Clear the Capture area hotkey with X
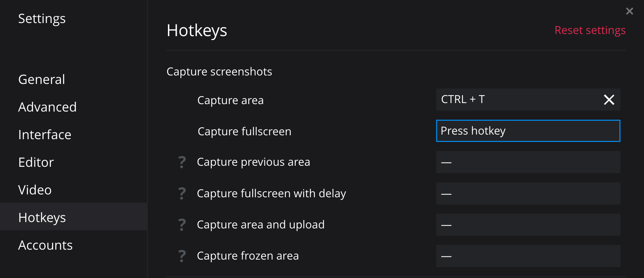Screen dimensions: 644x278 609,100
